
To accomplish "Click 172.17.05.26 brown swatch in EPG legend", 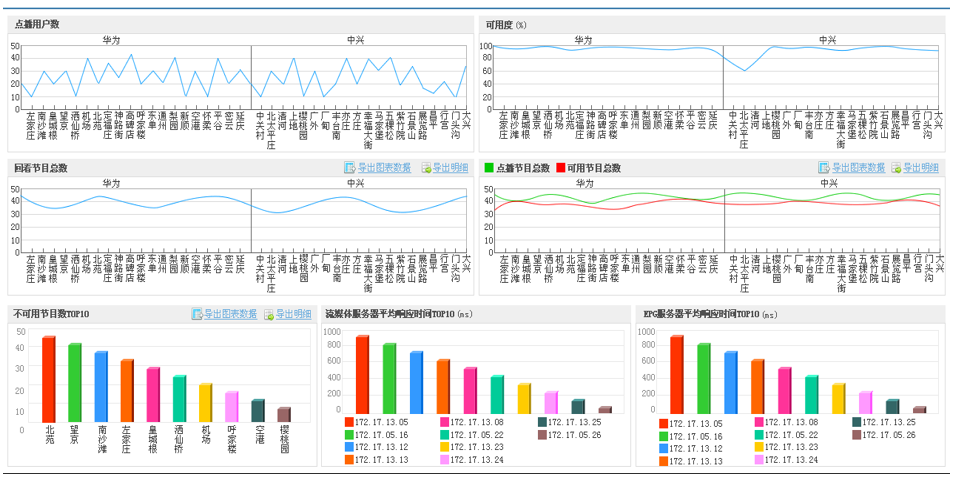I will click(856, 435).
